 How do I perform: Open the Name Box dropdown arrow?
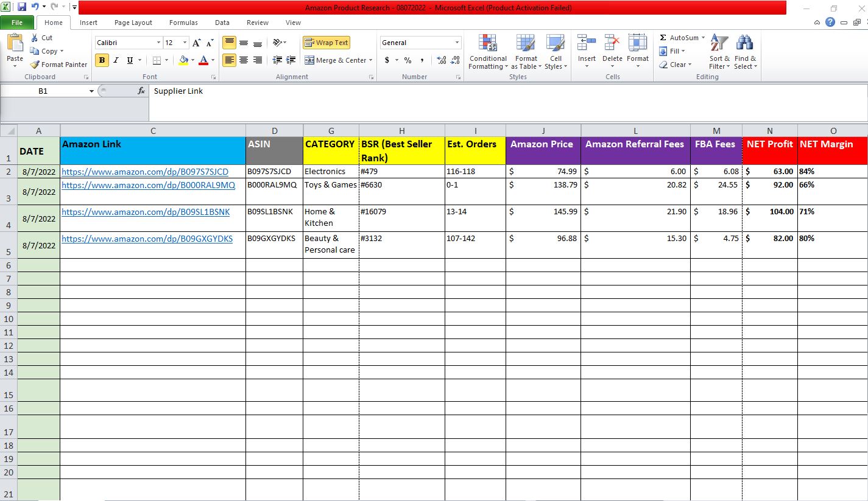[x=91, y=91]
